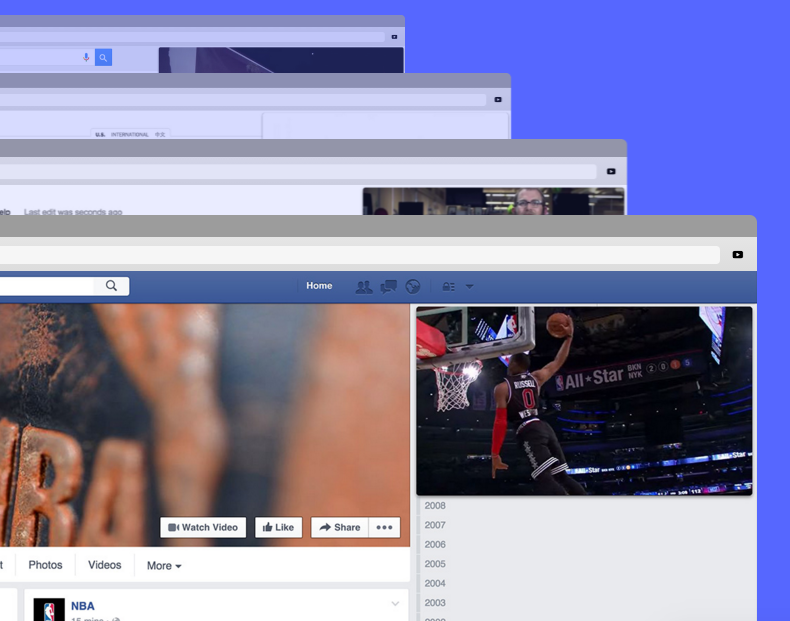Select INTERNATIONAL edition in second window
The height and width of the screenshot is (621, 790).
coord(129,134)
